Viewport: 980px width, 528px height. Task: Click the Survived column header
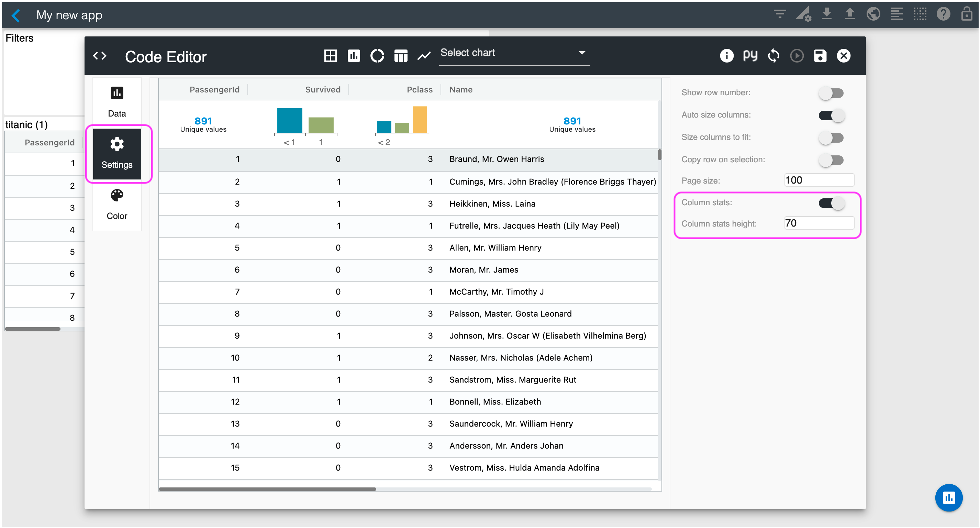(x=323, y=89)
